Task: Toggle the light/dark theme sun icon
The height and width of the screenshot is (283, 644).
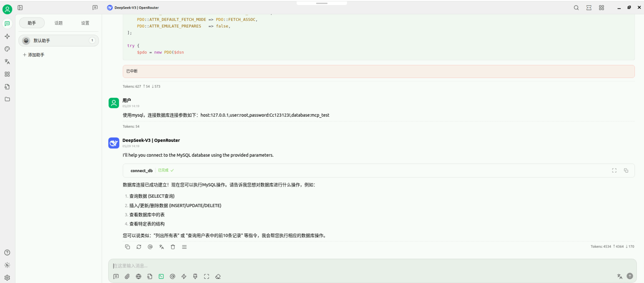Action: pos(7,265)
